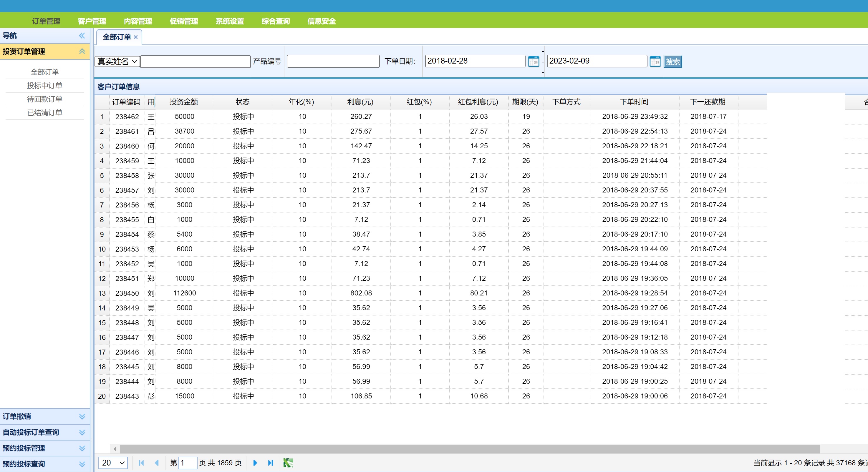The width and height of the screenshot is (868, 472).
Task: Open the 客户管理 menu
Action: 92,21
